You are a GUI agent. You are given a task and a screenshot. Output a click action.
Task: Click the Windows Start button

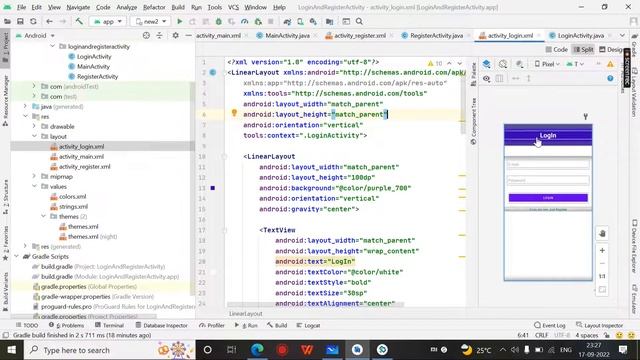pyautogui.click(x=11, y=350)
